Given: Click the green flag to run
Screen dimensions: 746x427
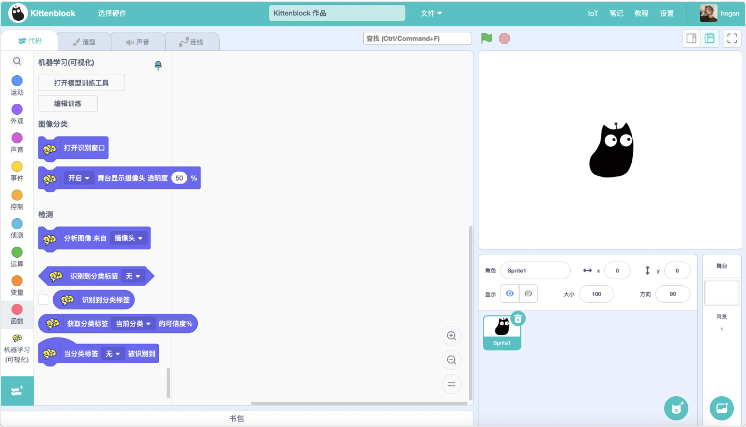Looking at the screenshot, I should pyautogui.click(x=486, y=38).
